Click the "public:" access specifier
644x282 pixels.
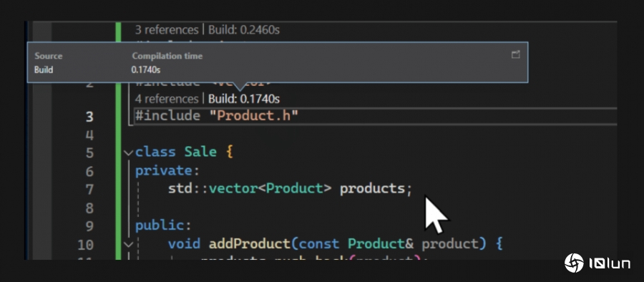click(x=163, y=225)
